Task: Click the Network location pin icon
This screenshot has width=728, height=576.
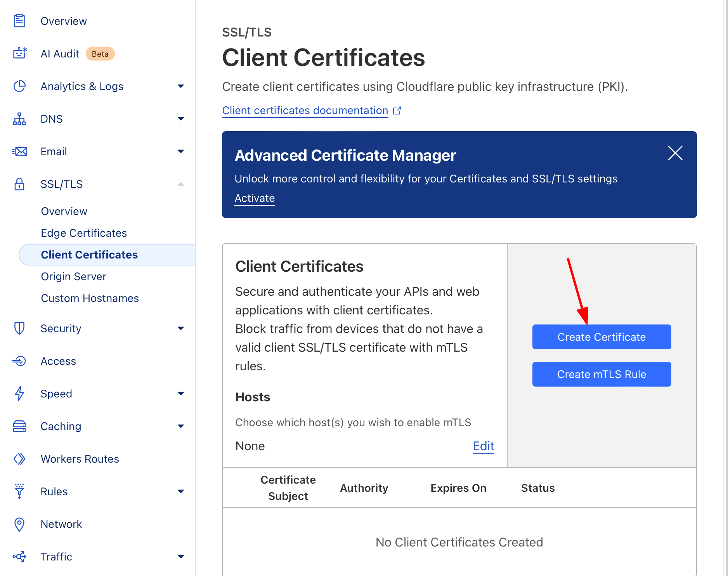Action: (19, 524)
